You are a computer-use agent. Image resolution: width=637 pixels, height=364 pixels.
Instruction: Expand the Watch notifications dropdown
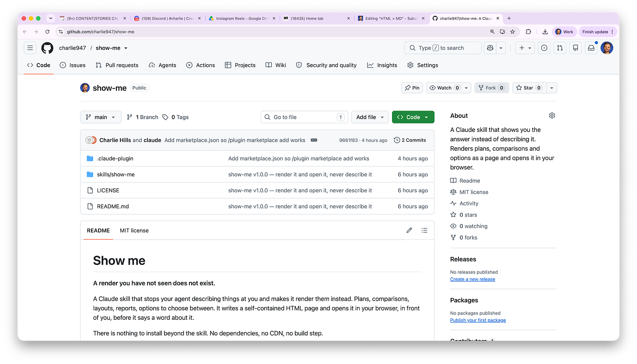(466, 88)
